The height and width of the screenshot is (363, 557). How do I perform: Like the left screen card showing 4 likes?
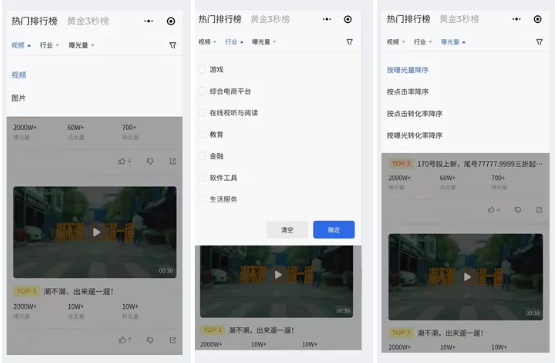point(122,161)
